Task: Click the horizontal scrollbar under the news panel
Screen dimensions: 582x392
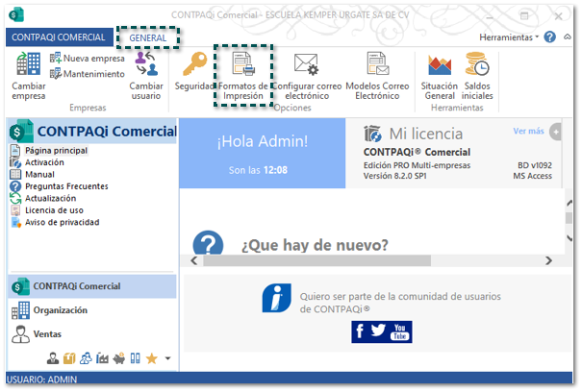Action: 317,260
